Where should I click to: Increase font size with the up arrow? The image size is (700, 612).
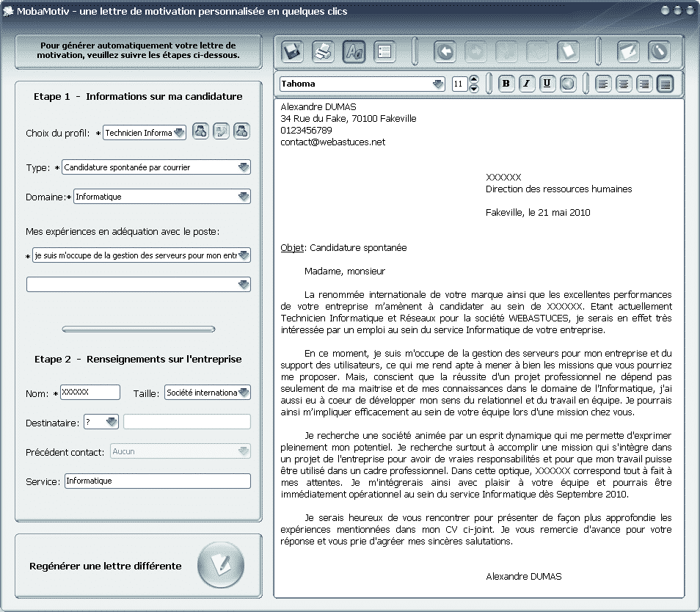point(474,79)
